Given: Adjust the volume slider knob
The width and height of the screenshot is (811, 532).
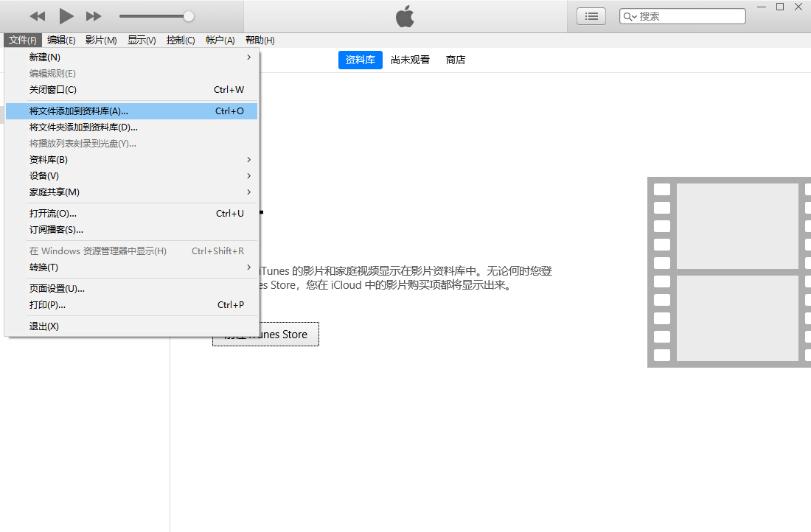Looking at the screenshot, I should [189, 16].
